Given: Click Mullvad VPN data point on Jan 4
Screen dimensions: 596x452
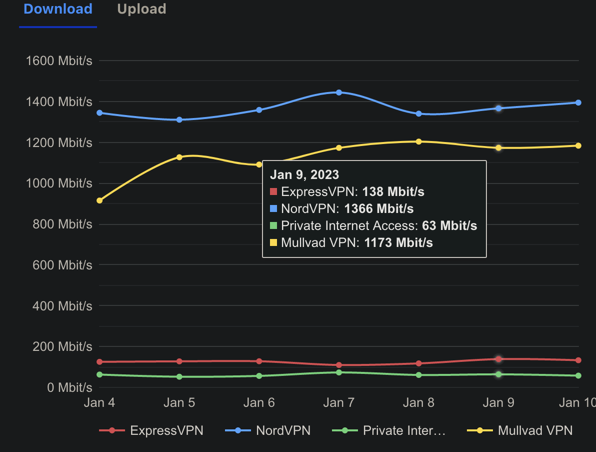Looking at the screenshot, I should (100, 200).
